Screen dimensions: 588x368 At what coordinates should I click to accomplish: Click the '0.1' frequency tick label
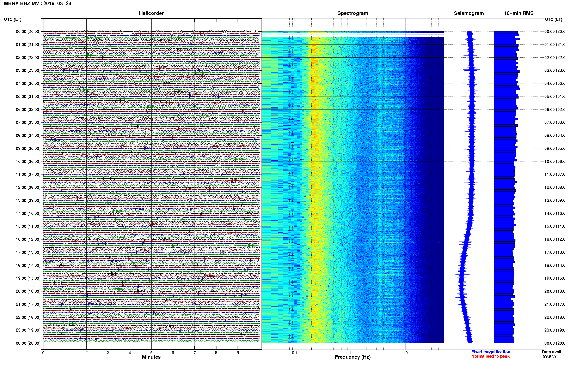point(295,353)
